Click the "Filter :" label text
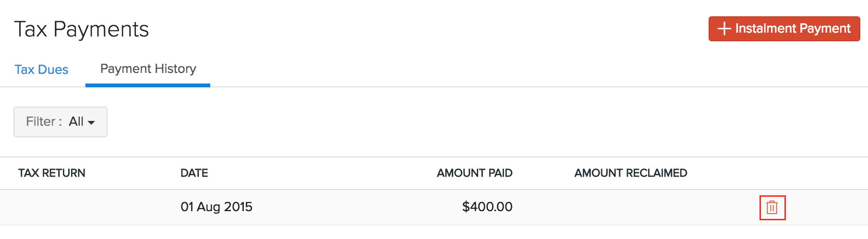This screenshot has width=868, height=239. point(44,121)
